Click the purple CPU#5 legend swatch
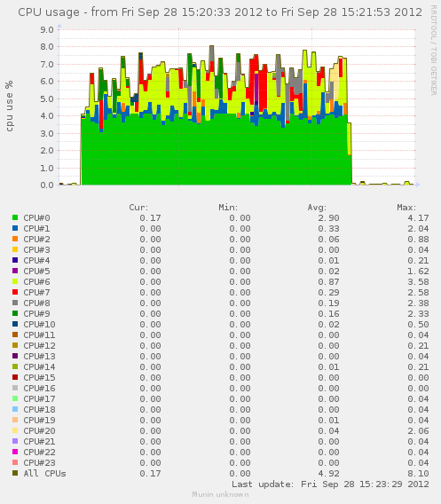 pyautogui.click(x=15, y=271)
